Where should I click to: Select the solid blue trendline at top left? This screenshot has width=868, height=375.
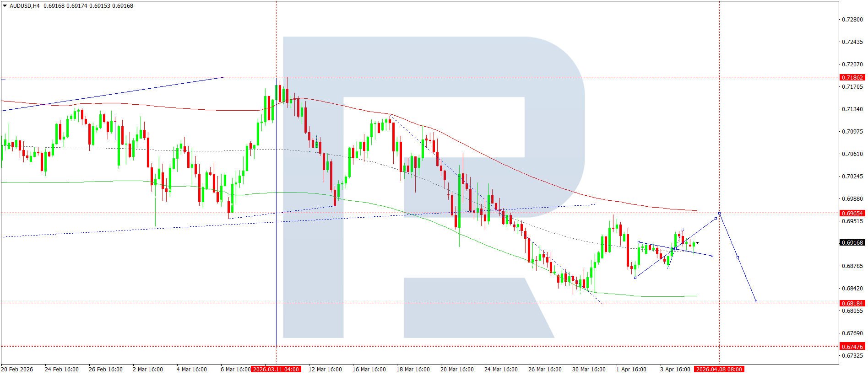tap(114, 94)
